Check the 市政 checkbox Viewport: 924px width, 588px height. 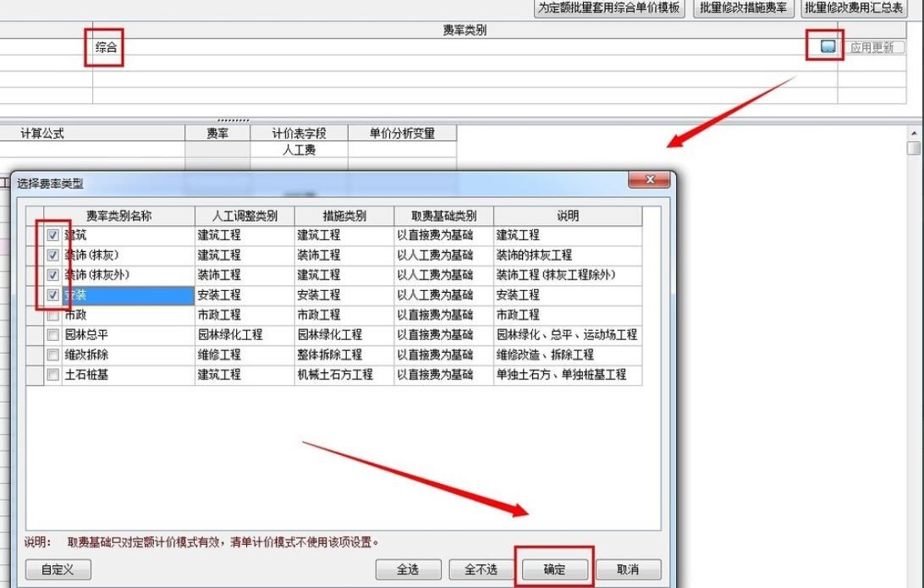point(53,316)
